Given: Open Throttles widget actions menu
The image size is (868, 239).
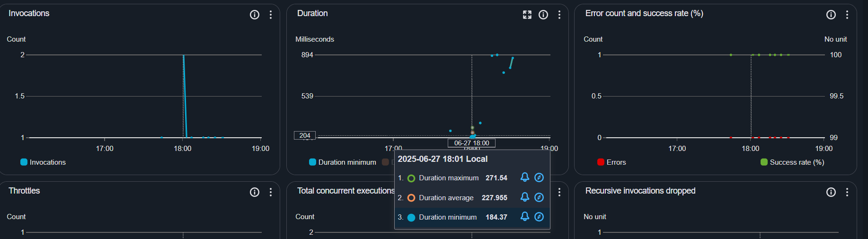Looking at the screenshot, I should 271,192.
